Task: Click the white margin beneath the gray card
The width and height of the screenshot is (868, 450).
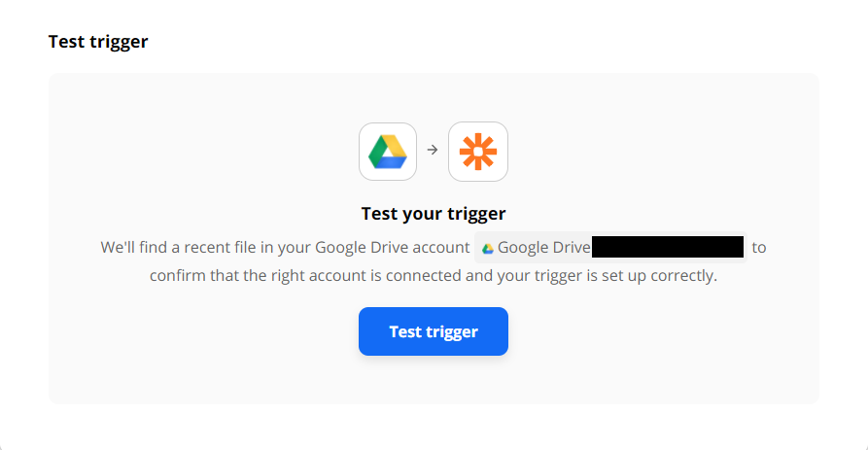Action: pos(434,427)
